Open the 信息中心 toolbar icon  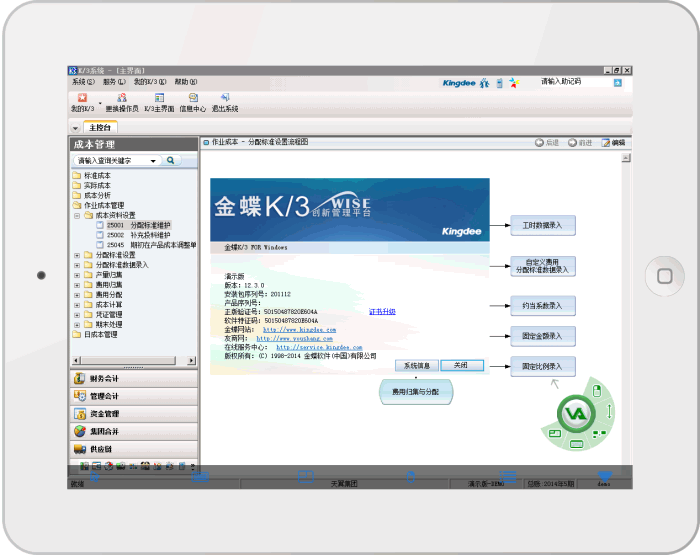192,98
